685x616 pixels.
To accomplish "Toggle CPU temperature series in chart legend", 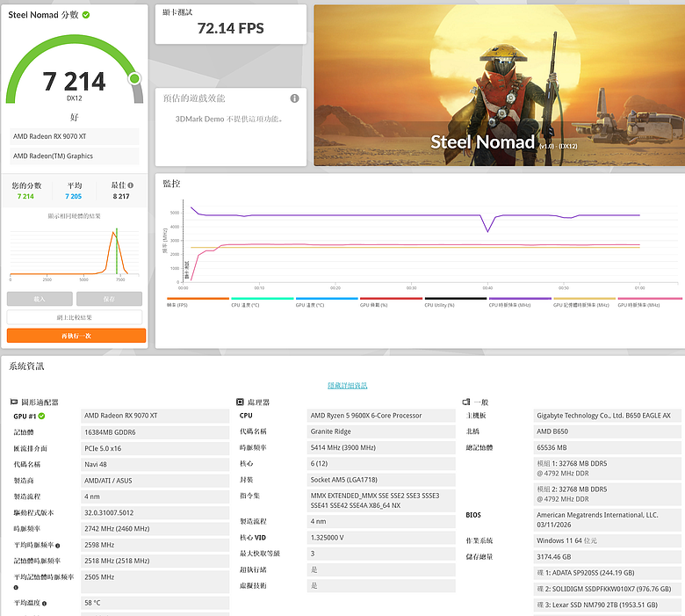I will point(262,302).
